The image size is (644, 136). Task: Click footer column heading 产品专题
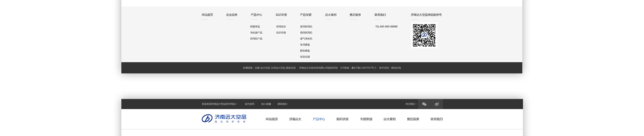[306, 15]
